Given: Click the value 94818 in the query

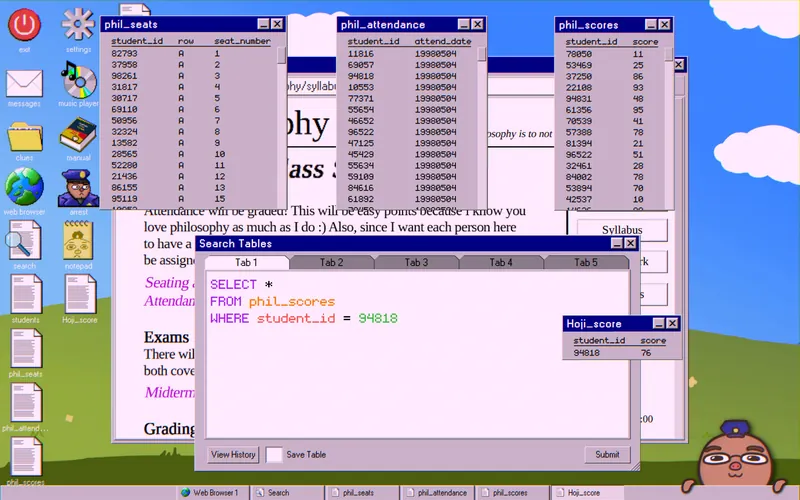Looking at the screenshot, I should pos(378,318).
